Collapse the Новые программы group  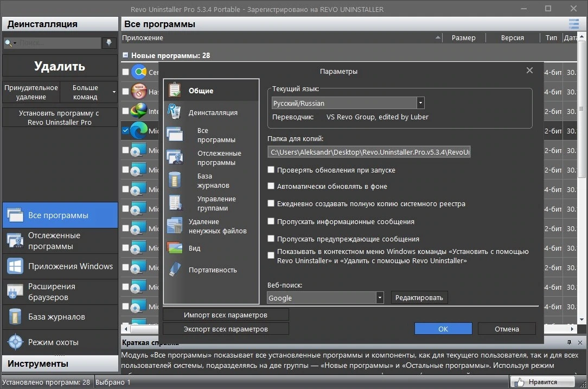126,55
